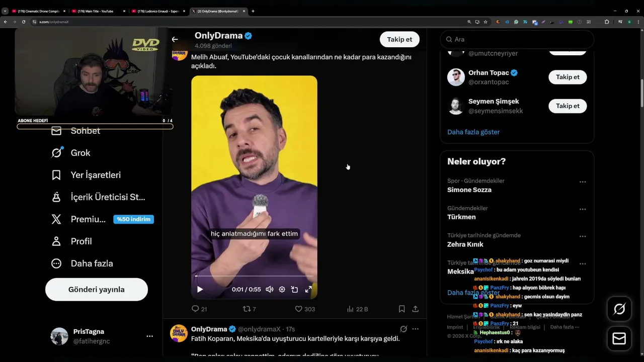This screenshot has height=362, width=644.
Task: Open floating messages envelope button
Action: pos(619,339)
